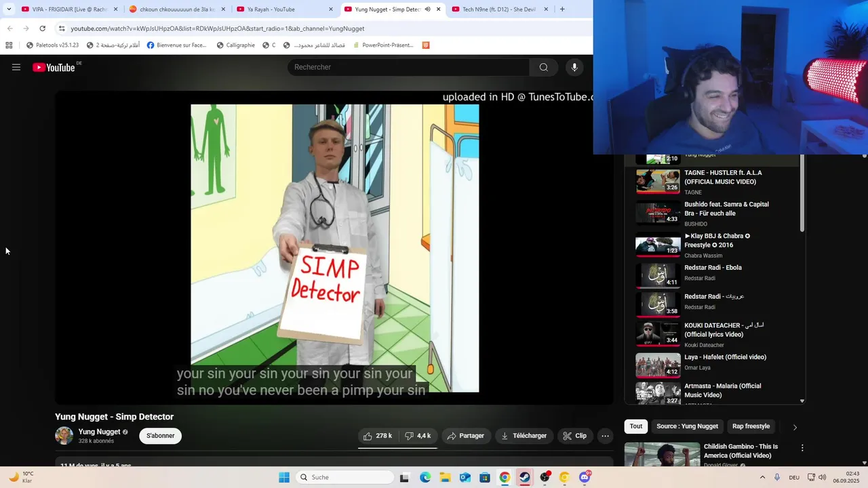Open the Calligraphie bookmark
Image resolution: width=868 pixels, height=488 pixels.
236,45
